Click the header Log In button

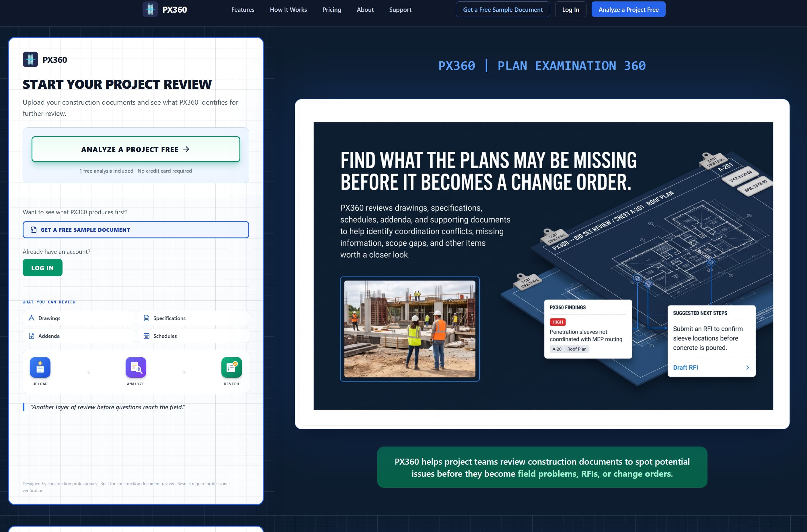coord(571,9)
